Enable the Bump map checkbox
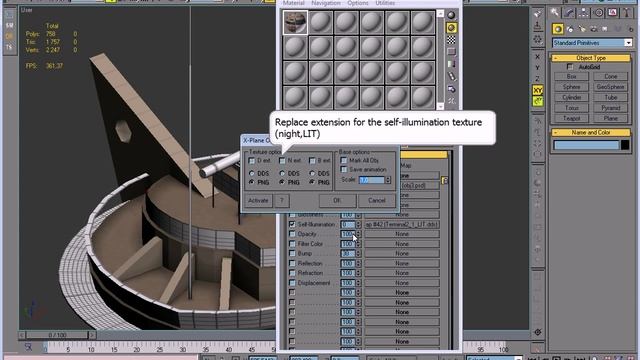Screen dimensions: 640x360 [292, 253]
